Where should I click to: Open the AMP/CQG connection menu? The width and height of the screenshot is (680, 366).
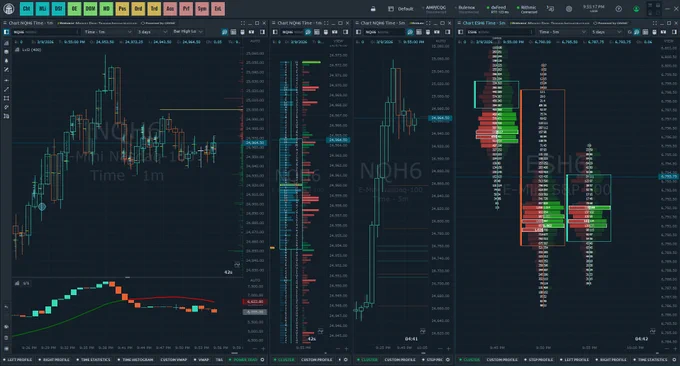point(435,9)
